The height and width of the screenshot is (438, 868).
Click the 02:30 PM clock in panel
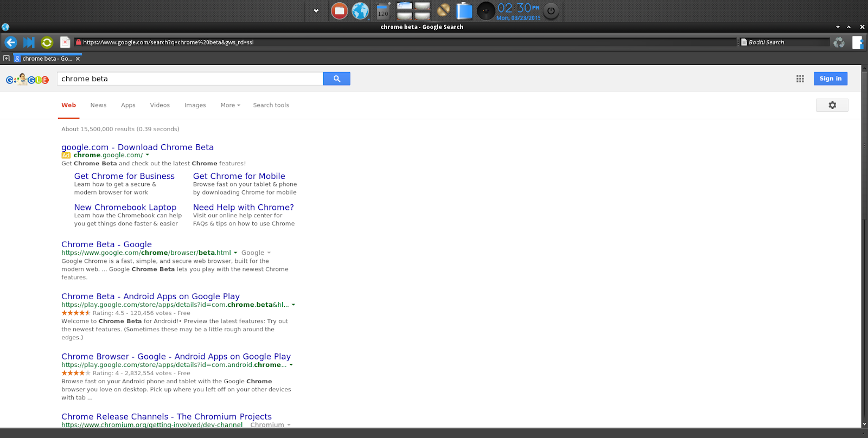519,11
